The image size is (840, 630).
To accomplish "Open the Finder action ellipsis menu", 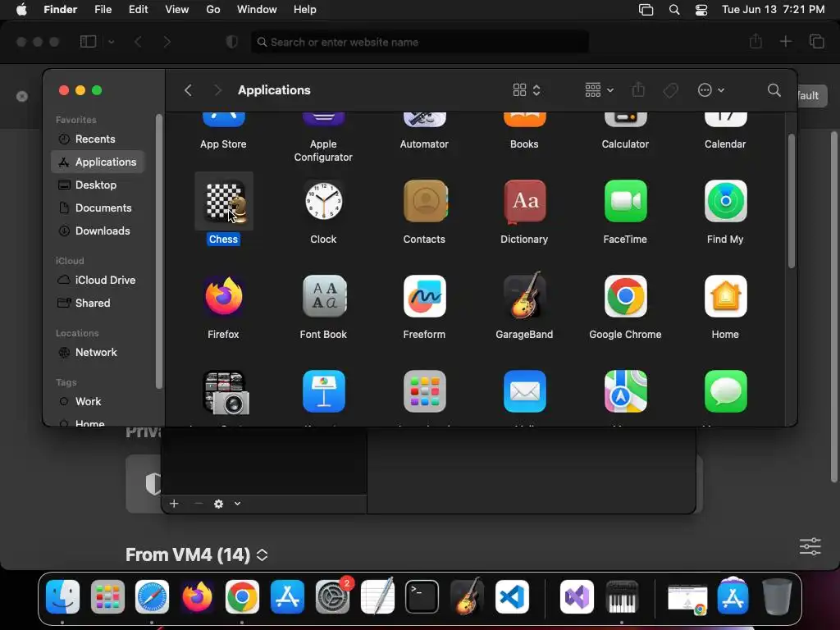I will point(711,90).
